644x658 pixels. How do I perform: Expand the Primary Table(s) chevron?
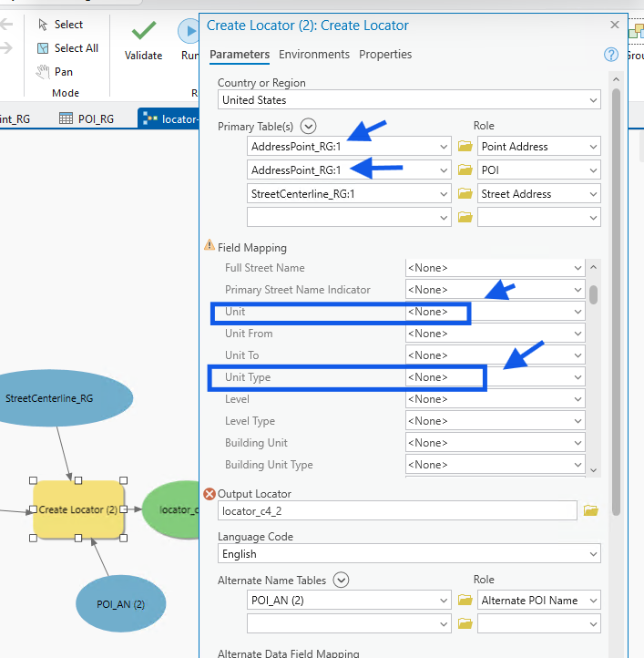coord(308,127)
